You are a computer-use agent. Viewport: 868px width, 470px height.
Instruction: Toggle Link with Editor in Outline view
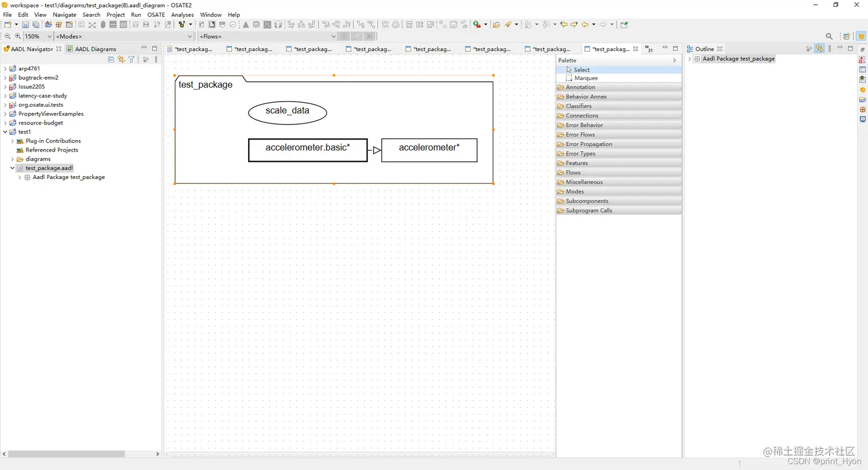click(820, 49)
